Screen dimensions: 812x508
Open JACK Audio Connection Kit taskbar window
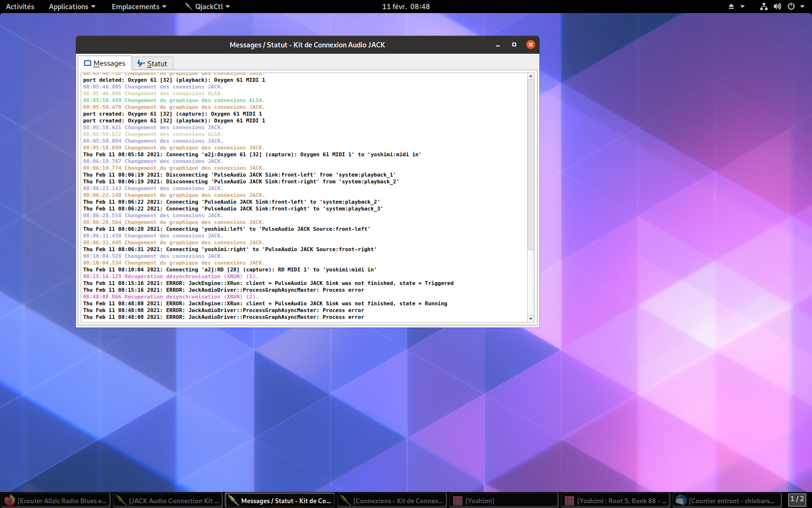[x=168, y=501]
